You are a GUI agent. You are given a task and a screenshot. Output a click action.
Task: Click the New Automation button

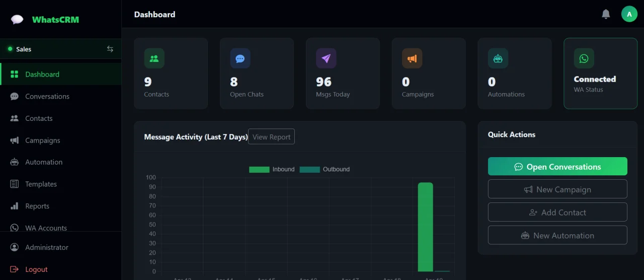point(557,235)
